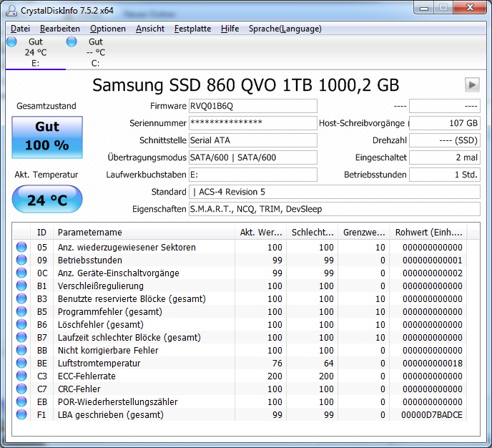Open the Ansicht menu
Viewport: 492px width, 448px height.
(150, 29)
